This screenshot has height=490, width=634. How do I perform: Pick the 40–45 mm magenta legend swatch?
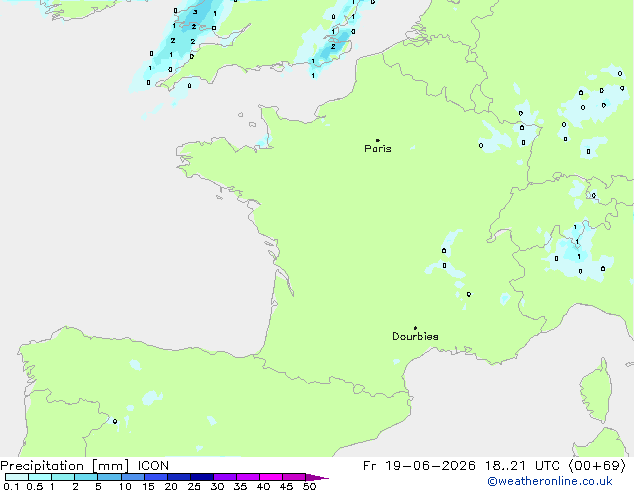[271, 477]
